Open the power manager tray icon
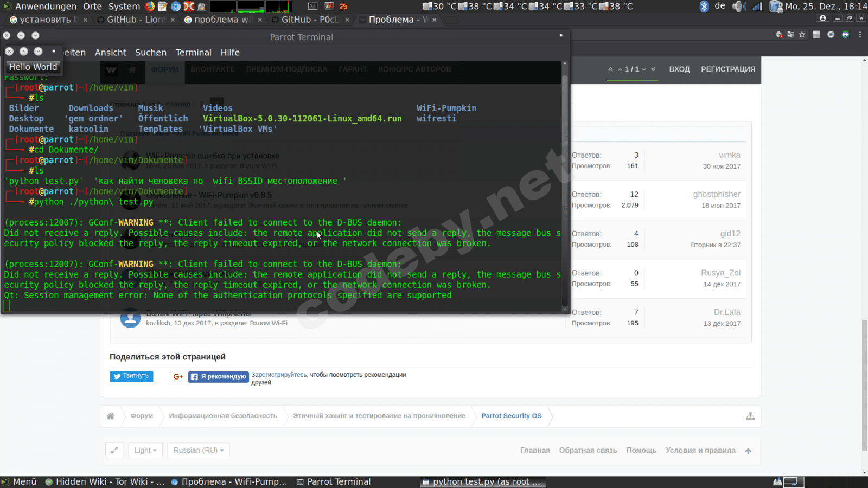This screenshot has width=868, height=488. coord(776,7)
